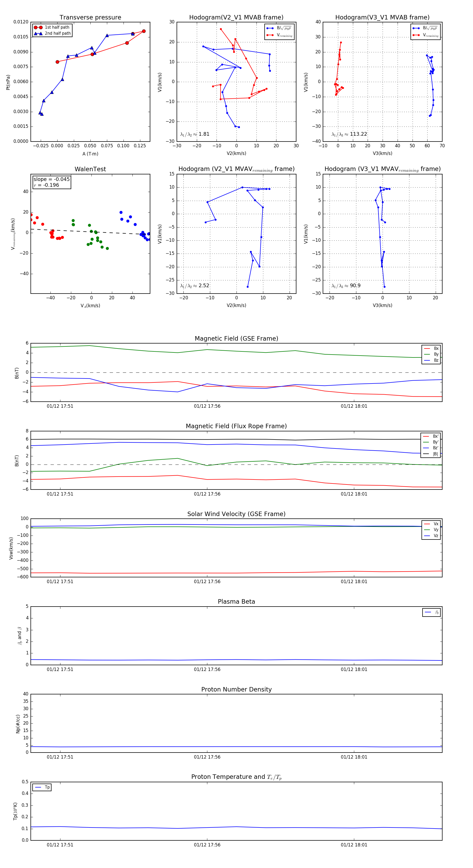Click the |B| legend entry in flux rope plot
The height and width of the screenshot is (868, 473).
point(431,454)
